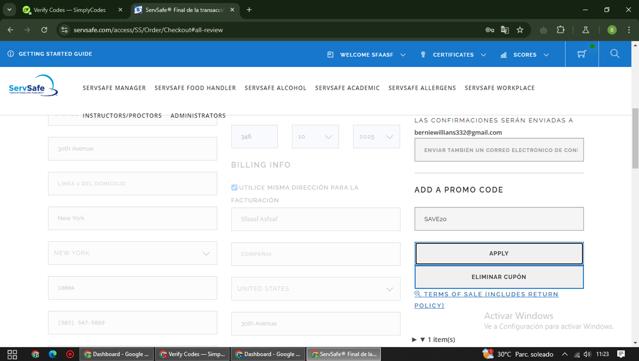Image resolution: width=639 pixels, height=361 pixels.
Task: Switch to the Verify Codes SimplyCodes tab
Action: [70, 10]
